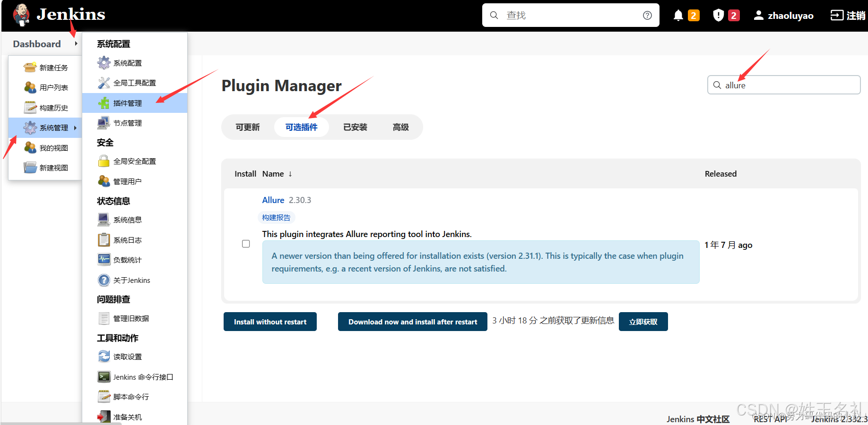
Task: Click the 系统信息 monitor icon
Action: (x=104, y=220)
